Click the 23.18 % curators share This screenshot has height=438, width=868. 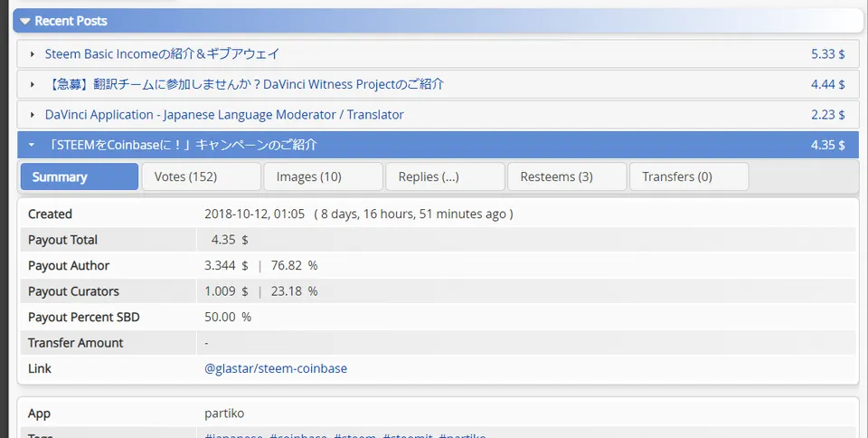294,291
